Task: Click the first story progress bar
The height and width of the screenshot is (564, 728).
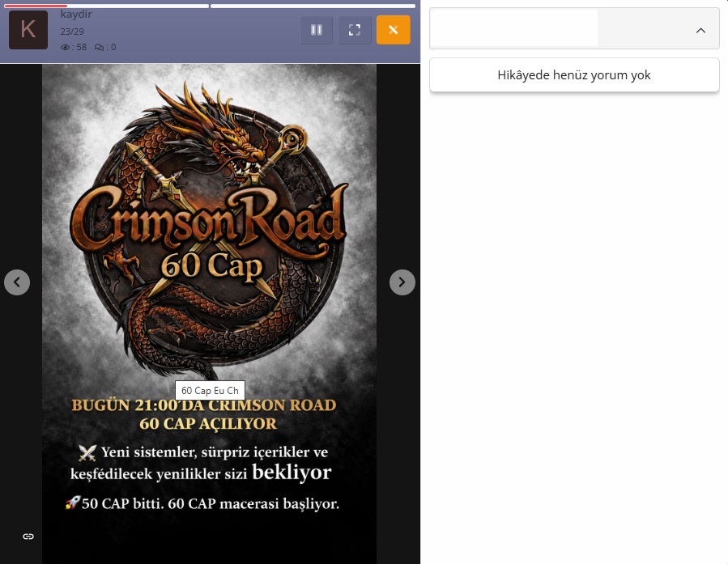Action: [x=107, y=6]
